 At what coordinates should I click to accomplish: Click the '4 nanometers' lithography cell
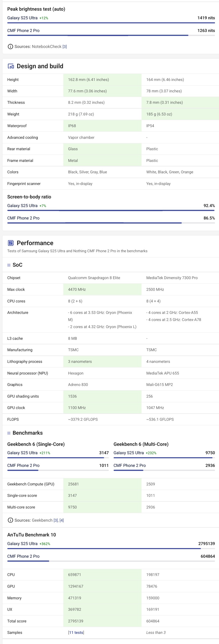pyautogui.click(x=180, y=362)
